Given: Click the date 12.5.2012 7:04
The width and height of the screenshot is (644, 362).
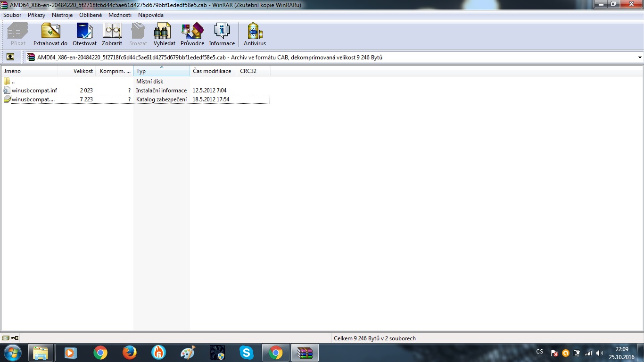Looking at the screenshot, I should tap(209, 90).
